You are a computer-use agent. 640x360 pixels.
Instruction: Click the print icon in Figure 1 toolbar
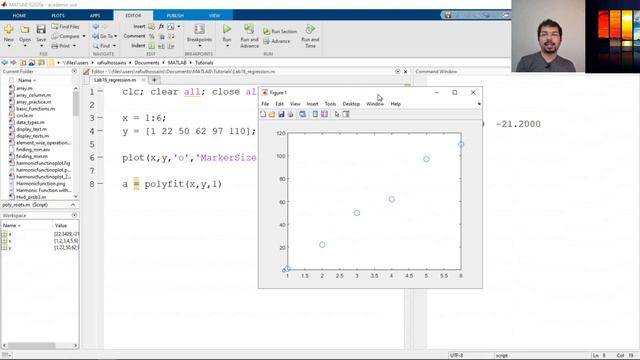(290, 114)
